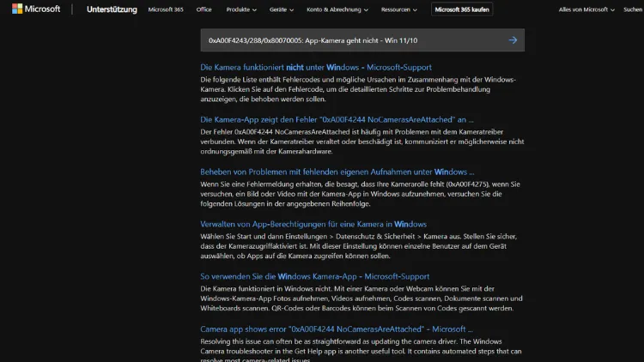Viewport: 644px width, 362px height.
Task: Open result 'Verwalten von App-Berechtigungen für eine Kamera'
Action: [313, 224]
